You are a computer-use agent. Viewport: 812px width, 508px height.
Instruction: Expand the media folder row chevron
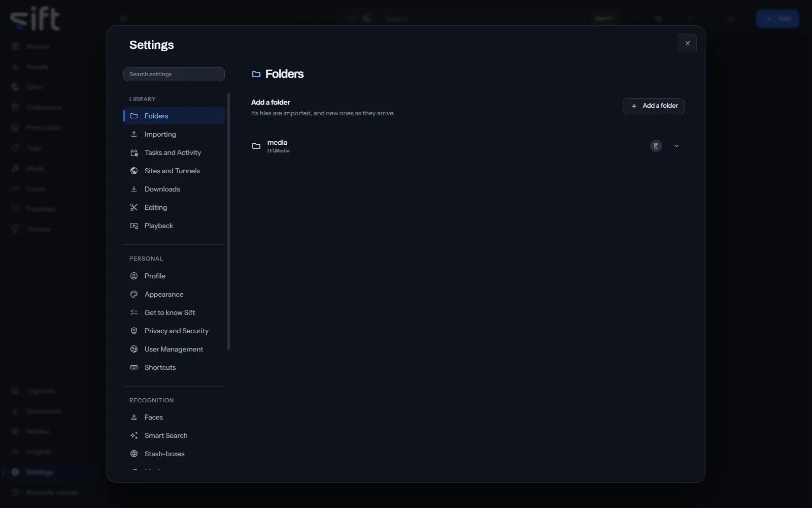click(x=676, y=146)
